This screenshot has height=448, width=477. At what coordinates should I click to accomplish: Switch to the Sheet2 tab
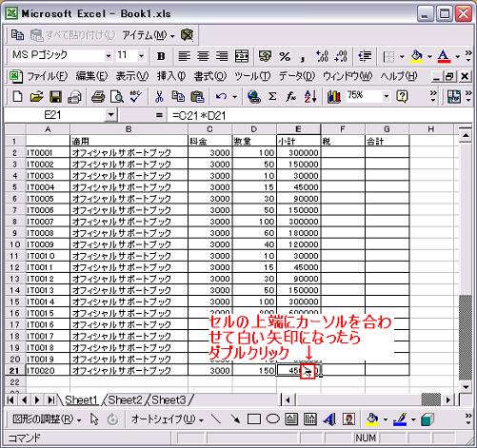125,399
